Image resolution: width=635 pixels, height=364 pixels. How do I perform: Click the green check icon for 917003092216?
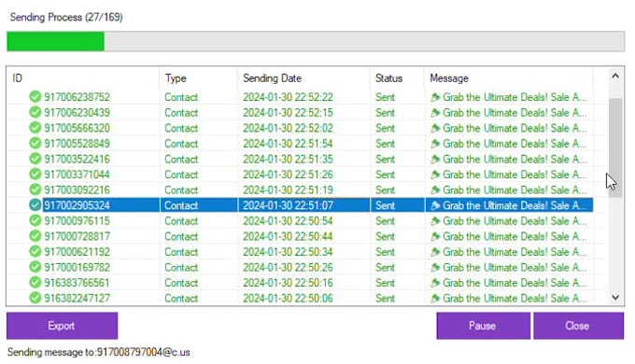coord(35,189)
